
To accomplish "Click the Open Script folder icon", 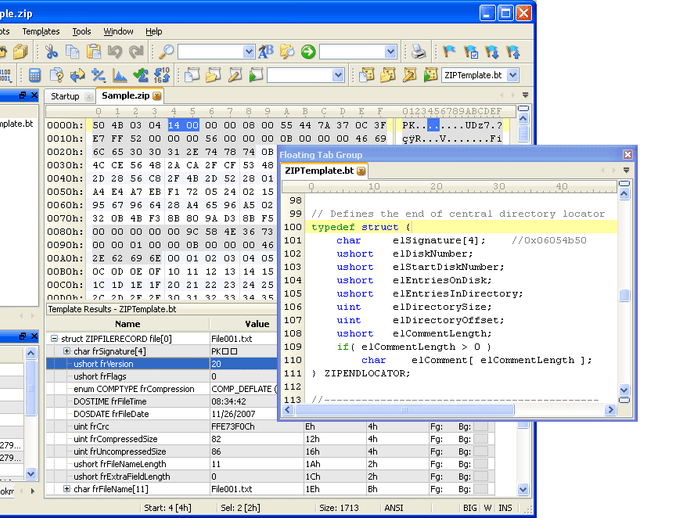I will [213, 75].
